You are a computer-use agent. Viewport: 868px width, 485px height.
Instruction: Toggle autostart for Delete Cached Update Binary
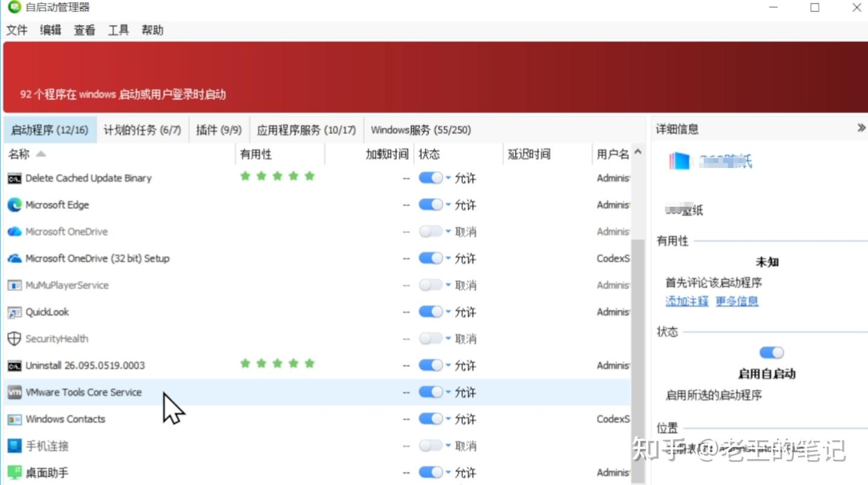[430, 178]
